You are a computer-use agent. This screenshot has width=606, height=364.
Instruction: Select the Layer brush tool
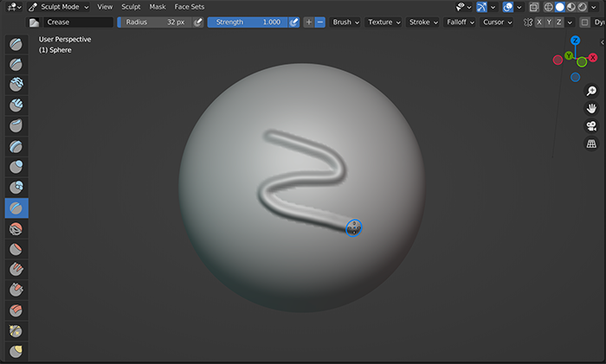point(16,146)
